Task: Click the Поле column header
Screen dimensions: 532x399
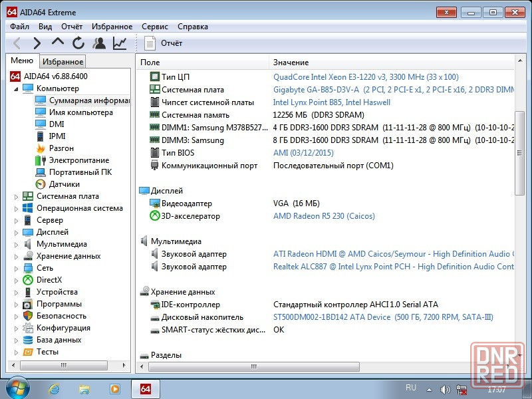Action: [203, 63]
